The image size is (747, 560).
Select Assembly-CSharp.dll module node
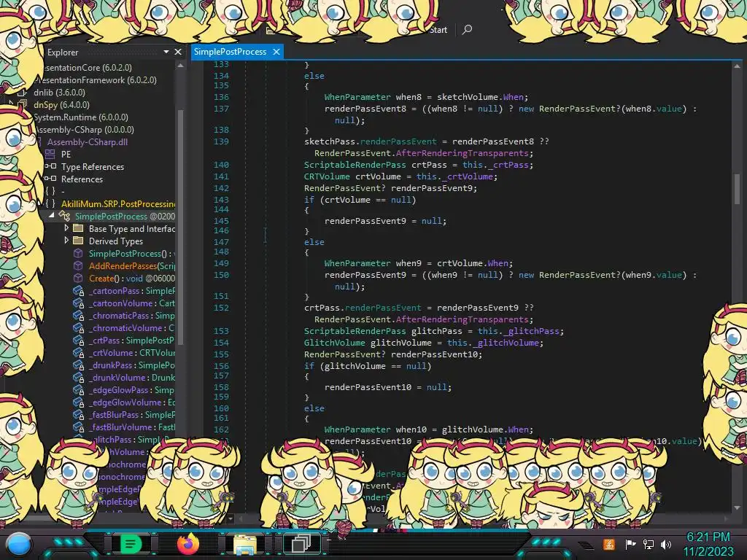tap(88, 142)
